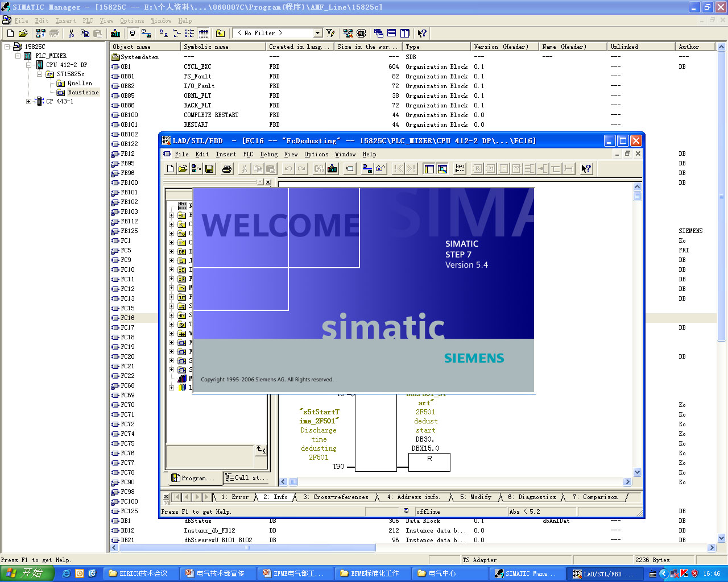Click Open icon in LAD/STL/FBD toolbar

click(183, 169)
